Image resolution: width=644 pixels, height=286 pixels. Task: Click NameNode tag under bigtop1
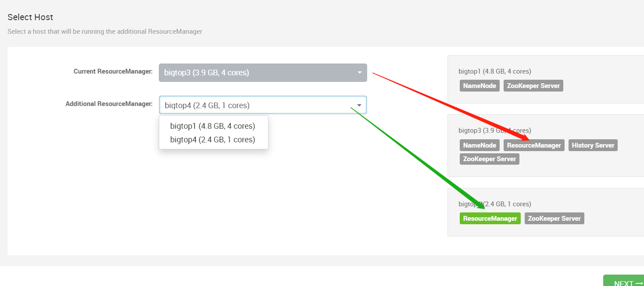[x=479, y=86]
